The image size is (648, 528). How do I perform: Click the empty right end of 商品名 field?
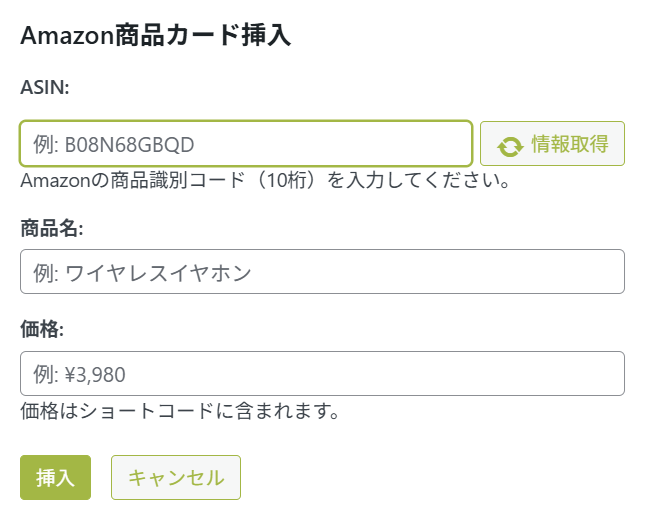coord(580,272)
